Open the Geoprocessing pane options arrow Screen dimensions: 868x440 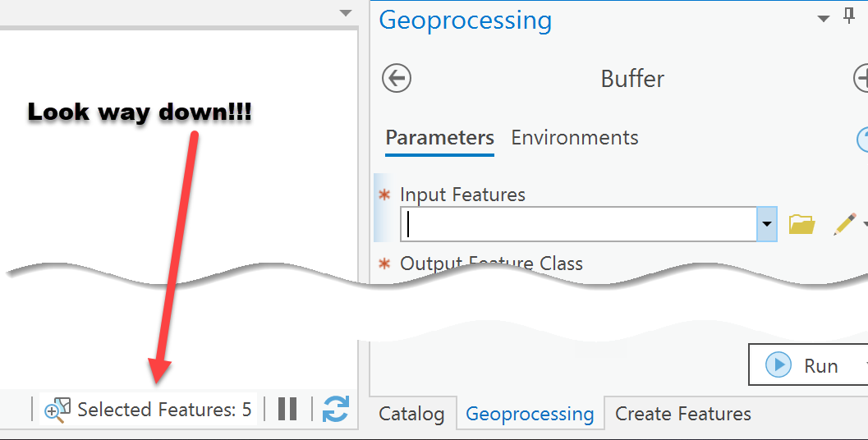pos(824,19)
